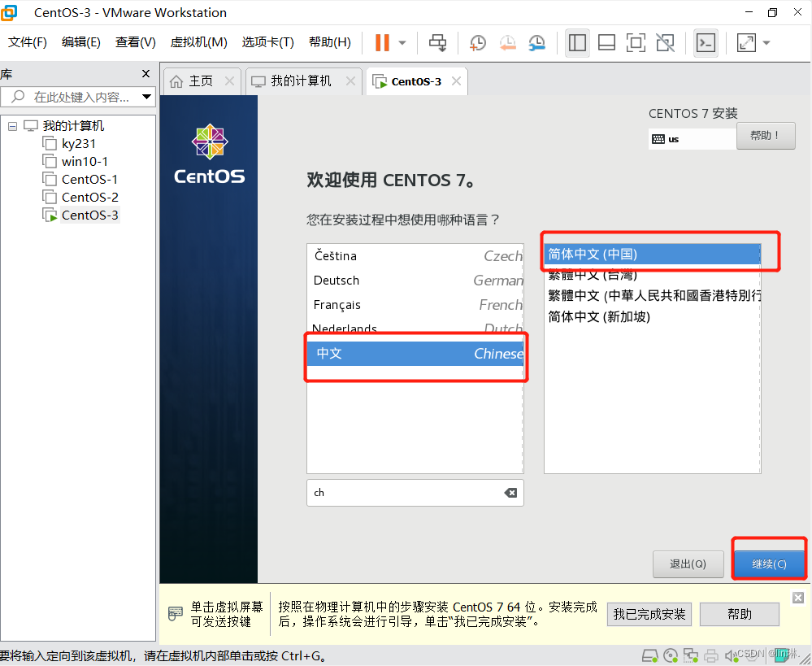The image size is (812, 666).
Task: Open the 编辑(E) menu
Action: click(80, 42)
